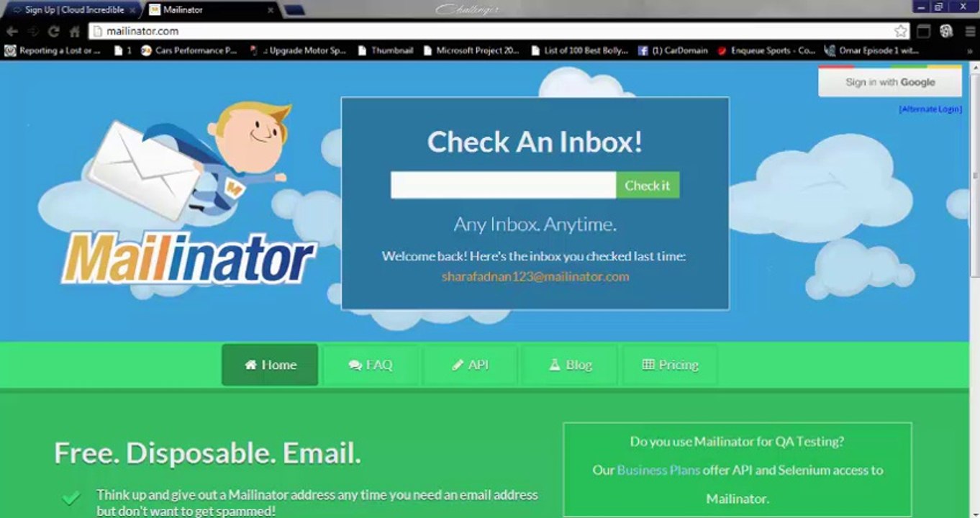The height and width of the screenshot is (518, 980).
Task: Click the extension icon beside the star
Action: (x=923, y=31)
